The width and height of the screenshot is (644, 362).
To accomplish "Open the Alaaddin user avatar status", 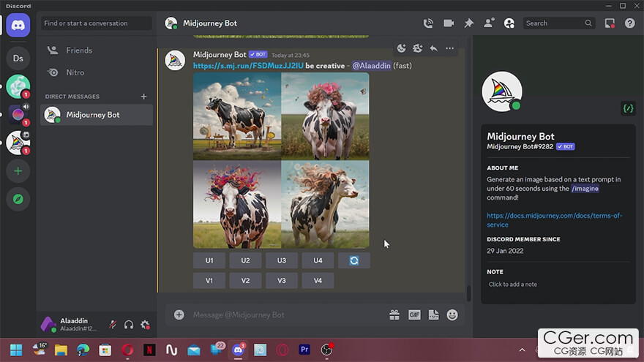I will coord(48,324).
